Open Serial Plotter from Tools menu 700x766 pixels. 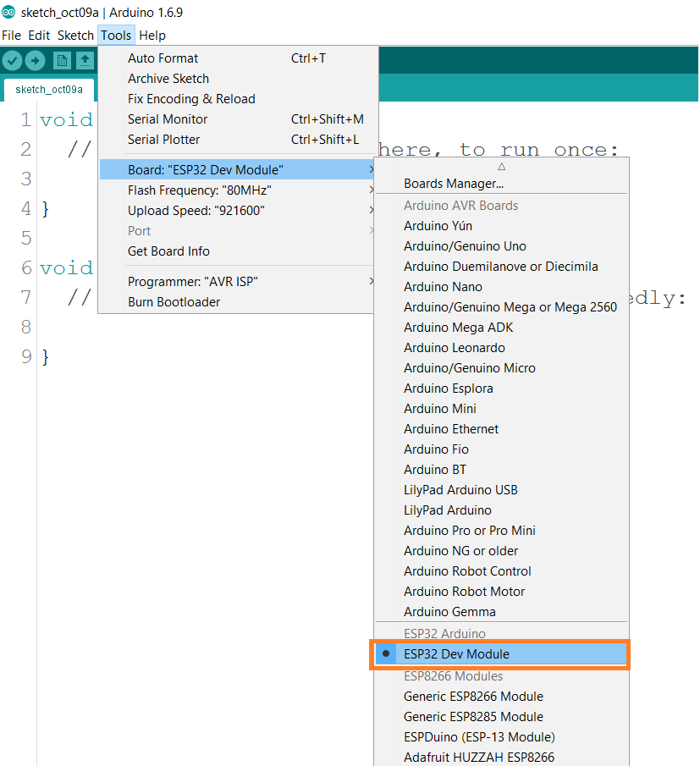point(237,140)
